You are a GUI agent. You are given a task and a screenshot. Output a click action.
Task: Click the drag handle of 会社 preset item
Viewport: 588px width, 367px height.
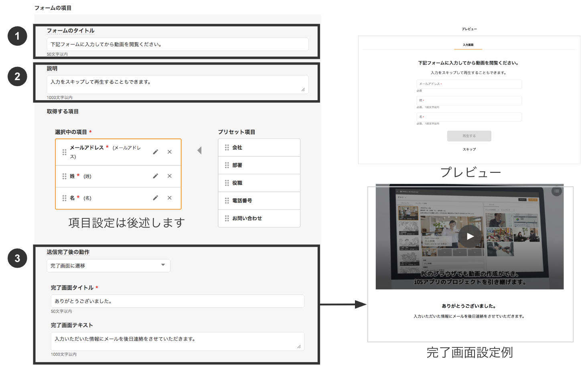226,147
